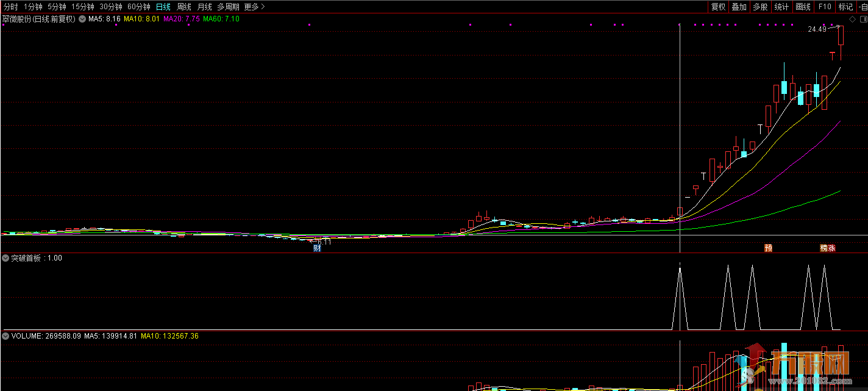Click the 画线 draw line button
The height and width of the screenshot is (391, 868).
click(x=803, y=7)
